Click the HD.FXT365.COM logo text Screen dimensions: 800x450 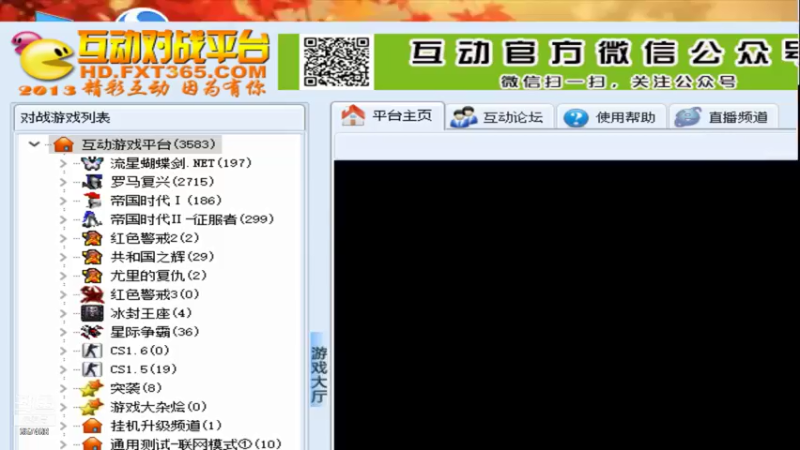[x=173, y=71]
